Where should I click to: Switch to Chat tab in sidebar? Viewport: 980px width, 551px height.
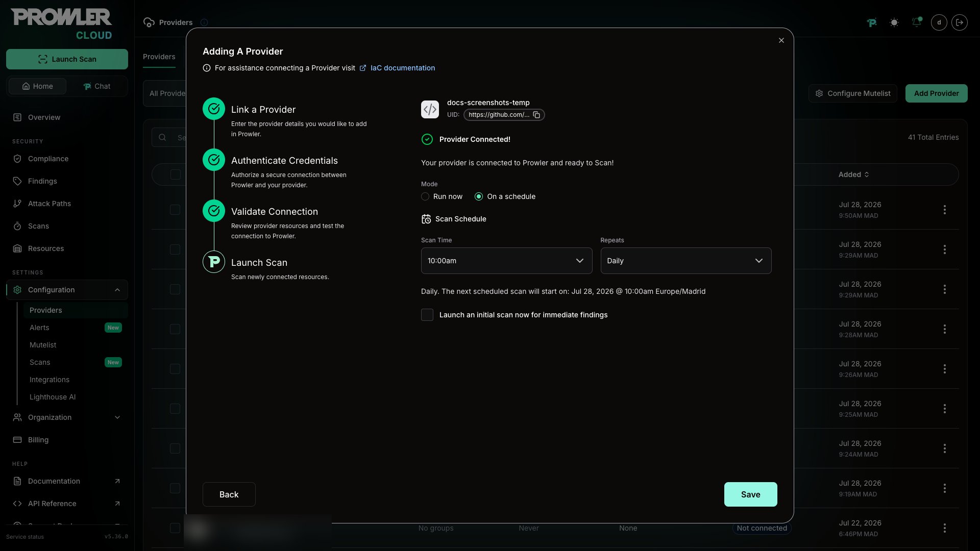[96, 86]
